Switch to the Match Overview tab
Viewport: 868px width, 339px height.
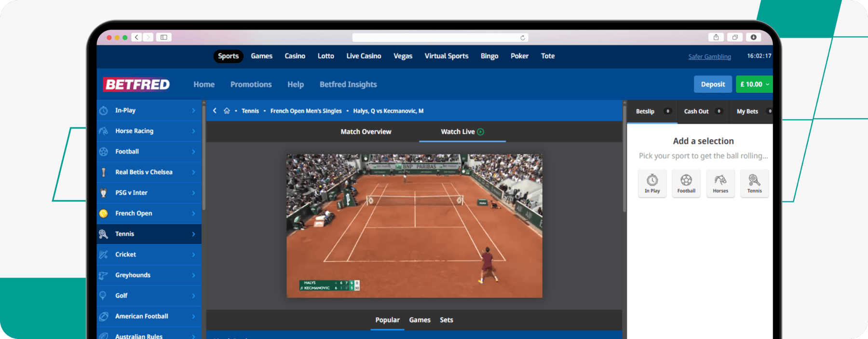pos(366,131)
